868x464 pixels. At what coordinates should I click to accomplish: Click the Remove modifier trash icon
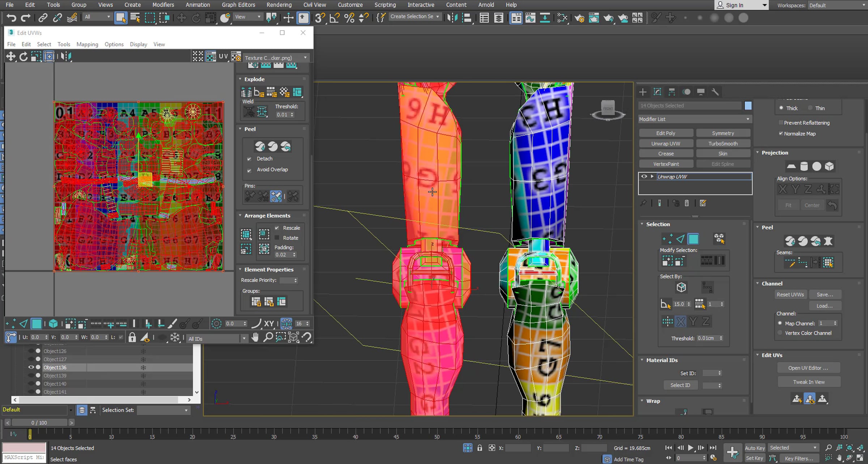pyautogui.click(x=686, y=203)
